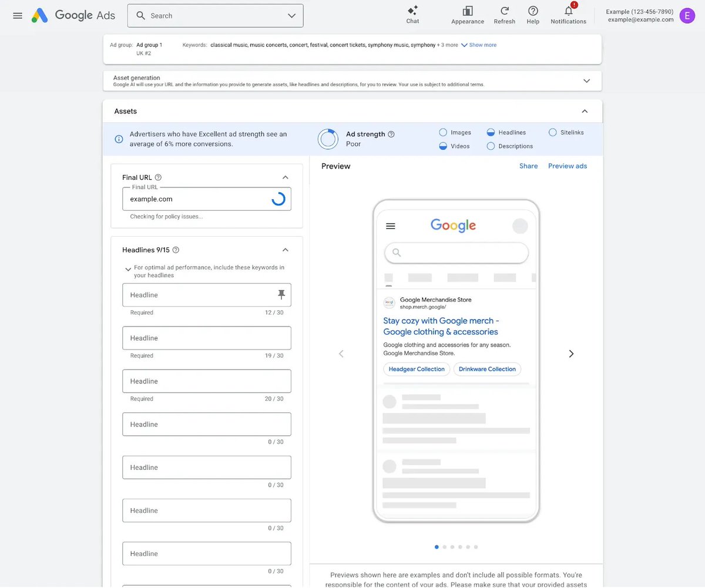Click the Preview heading
Screen dimensions: 705x588
[336, 166]
